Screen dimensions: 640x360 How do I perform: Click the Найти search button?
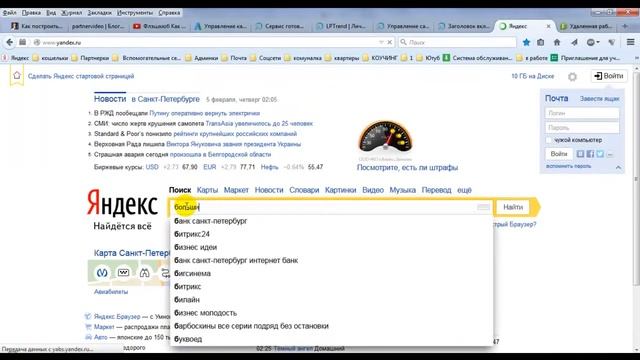pyautogui.click(x=513, y=207)
